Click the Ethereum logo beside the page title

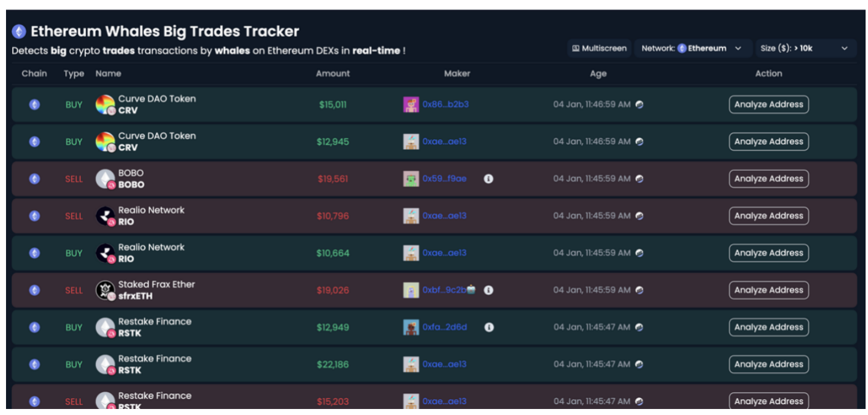click(x=19, y=31)
